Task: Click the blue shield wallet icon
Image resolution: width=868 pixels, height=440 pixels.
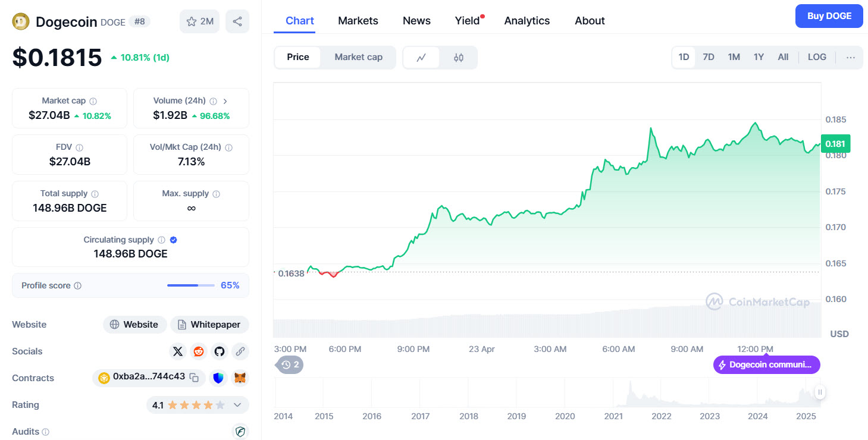Action: coord(218,378)
